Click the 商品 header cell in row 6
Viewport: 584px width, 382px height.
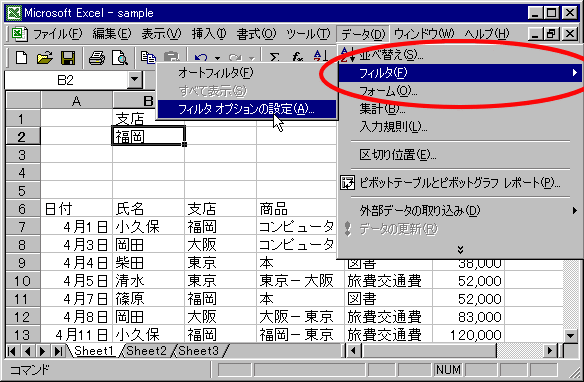[x=296, y=209]
